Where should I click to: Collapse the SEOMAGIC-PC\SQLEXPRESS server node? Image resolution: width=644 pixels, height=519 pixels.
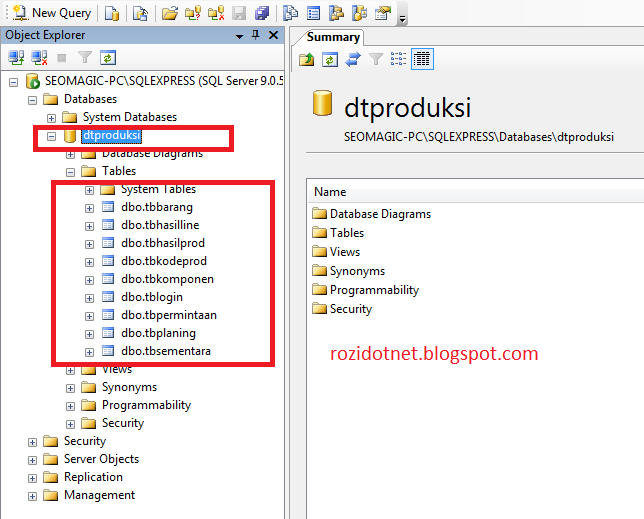14,82
